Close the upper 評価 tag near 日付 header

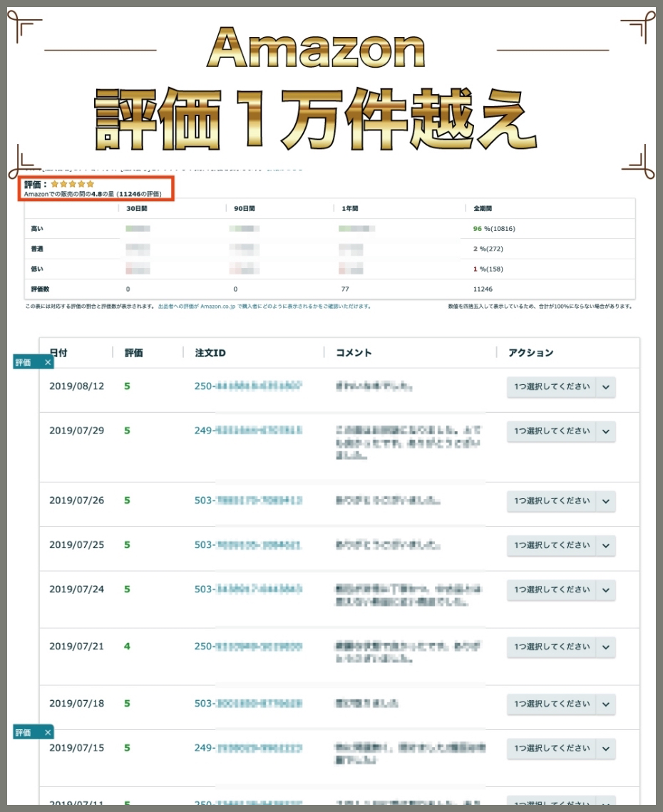[48, 362]
